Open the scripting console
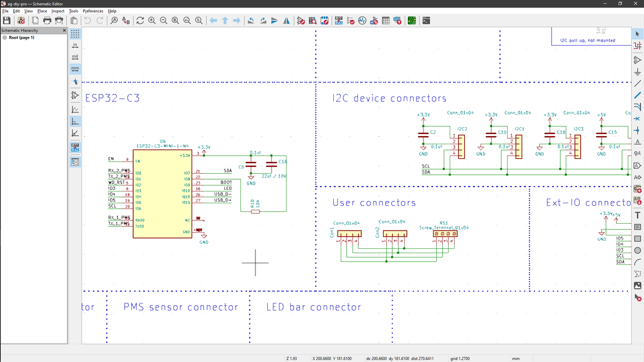Viewport: 644px width, 362px height. (x=426, y=20)
